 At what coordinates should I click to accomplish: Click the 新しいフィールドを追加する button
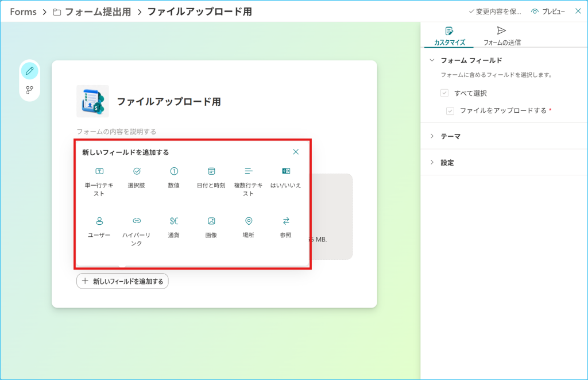coord(122,281)
